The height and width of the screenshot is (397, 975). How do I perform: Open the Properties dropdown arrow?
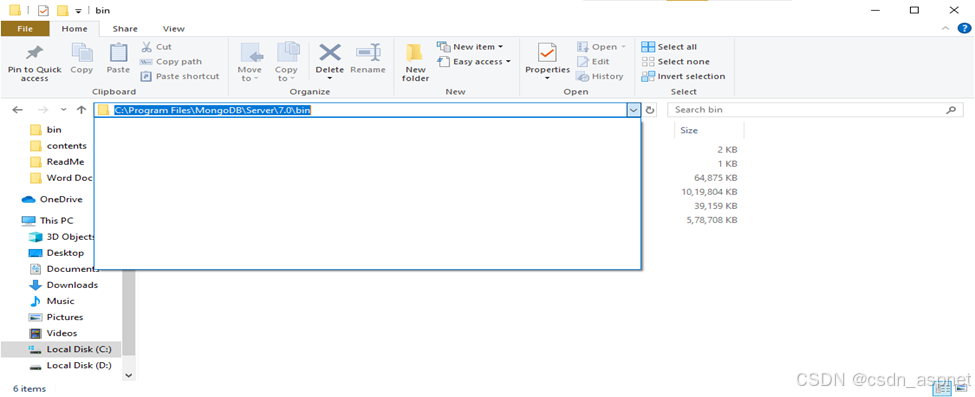[547, 78]
